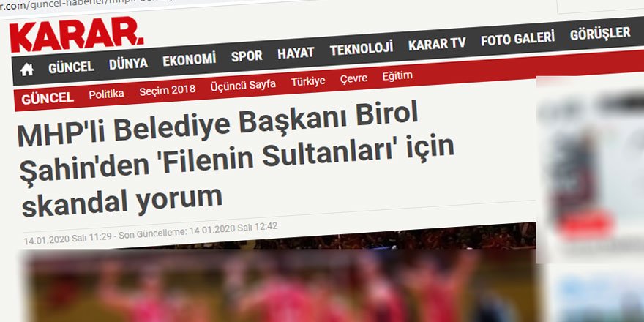644x322 pixels.
Task: Click the home icon in navigation bar
Action: 27,70
